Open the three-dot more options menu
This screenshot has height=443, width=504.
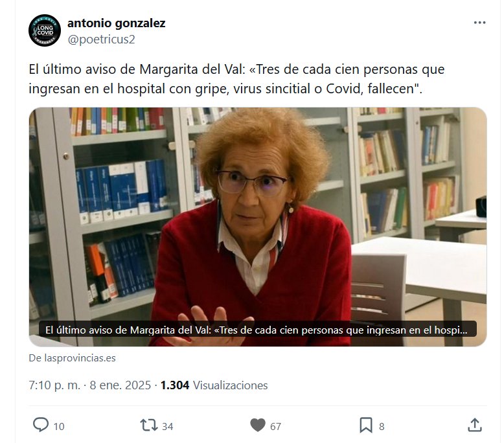479,23
